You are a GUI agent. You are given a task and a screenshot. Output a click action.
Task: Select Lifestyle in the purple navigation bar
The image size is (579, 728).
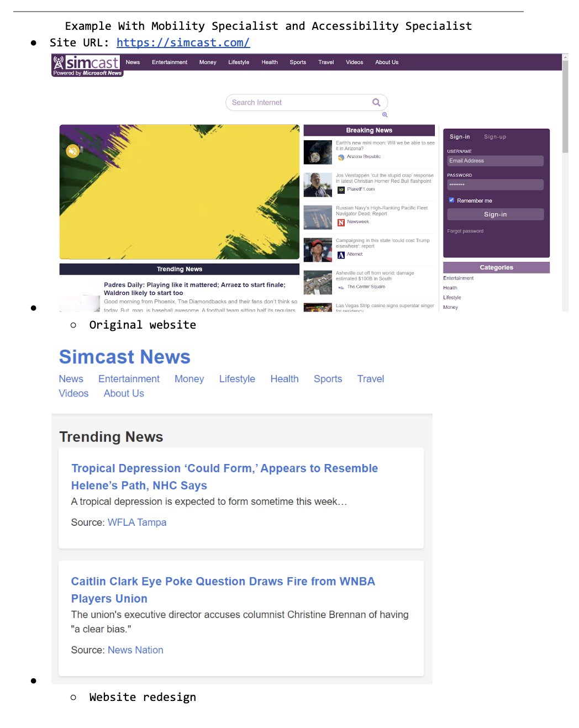pos(239,62)
